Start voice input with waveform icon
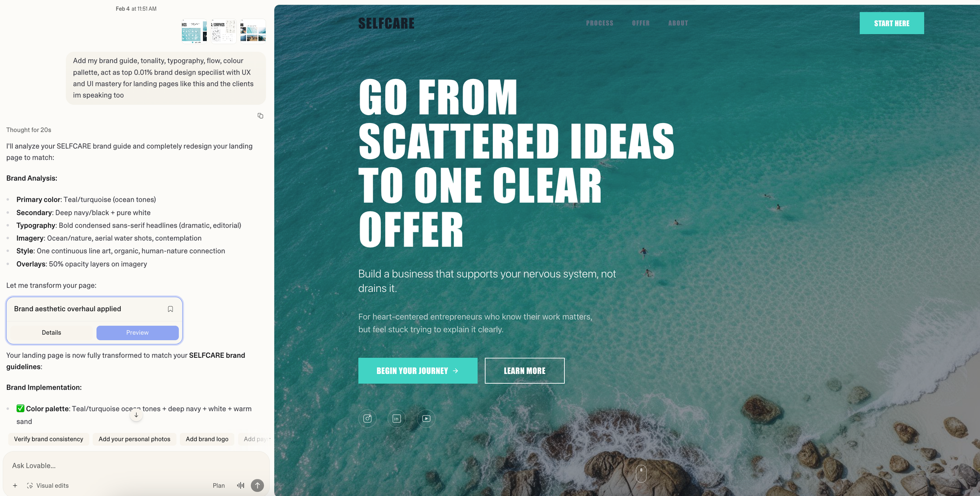980x496 pixels. click(241, 485)
